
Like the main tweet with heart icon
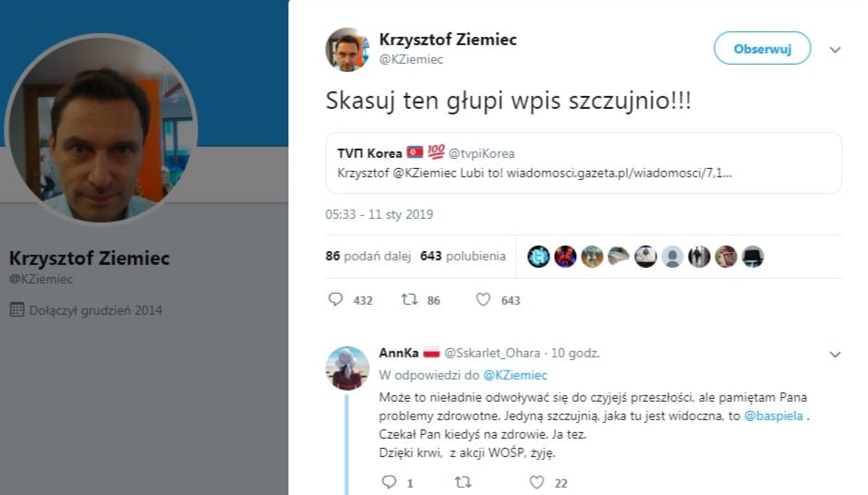pyautogui.click(x=483, y=299)
